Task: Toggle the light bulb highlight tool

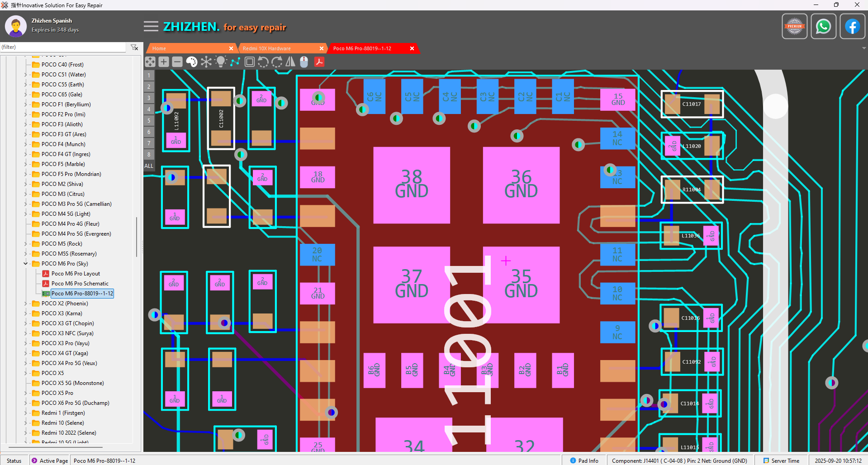Action: [x=221, y=62]
